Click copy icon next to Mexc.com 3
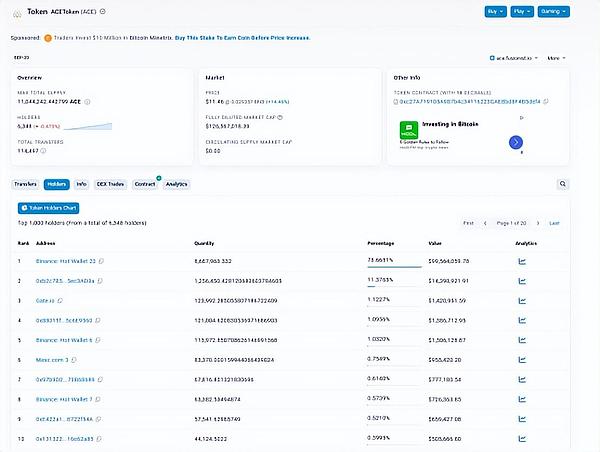 coord(72,358)
